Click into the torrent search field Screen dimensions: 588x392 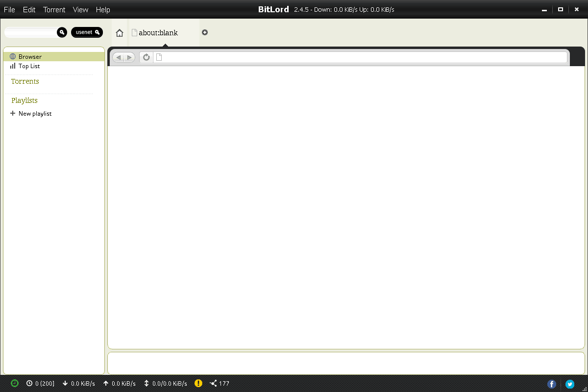(x=31, y=32)
